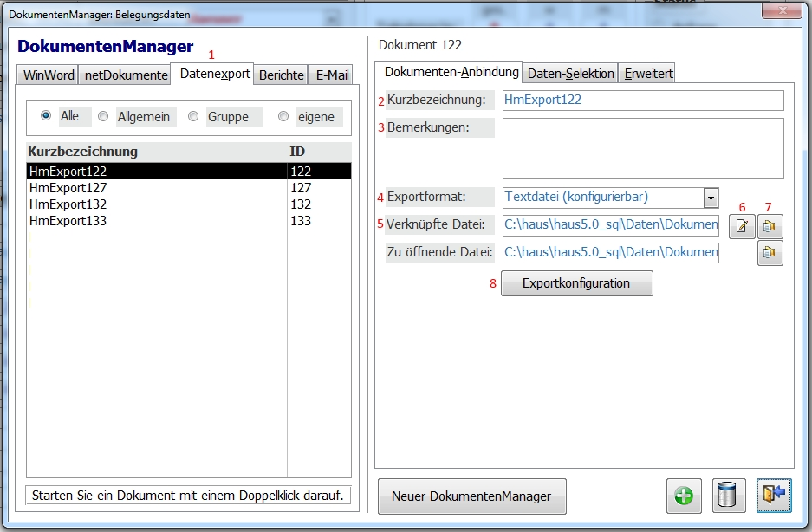
Task: Add a new document with green plus
Action: pos(684,496)
